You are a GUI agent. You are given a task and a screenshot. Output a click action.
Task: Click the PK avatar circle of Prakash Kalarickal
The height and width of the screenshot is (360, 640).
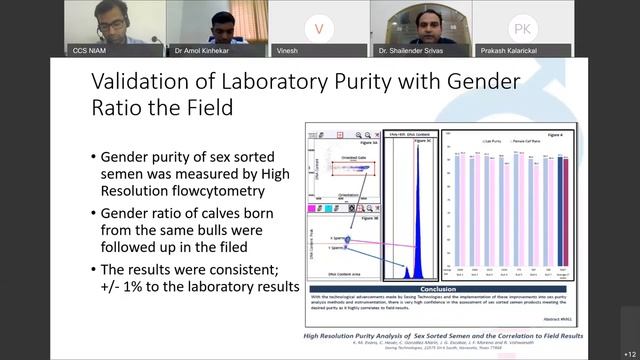[522, 29]
